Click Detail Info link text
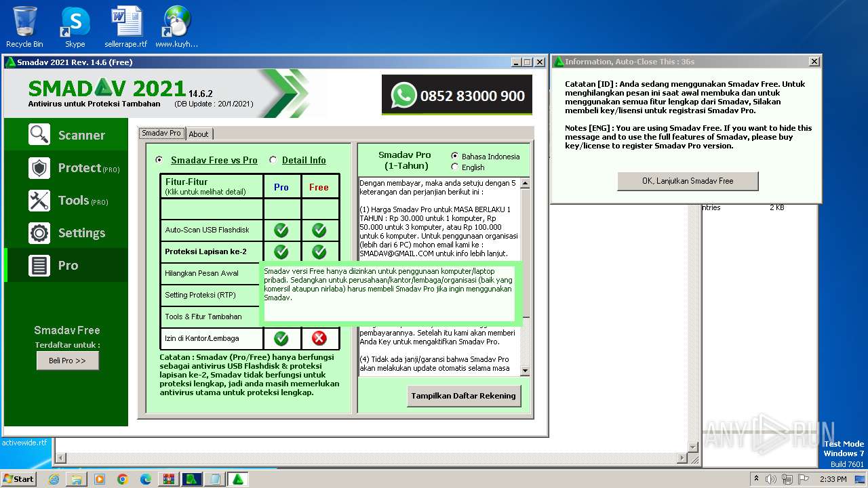 pyautogui.click(x=304, y=160)
